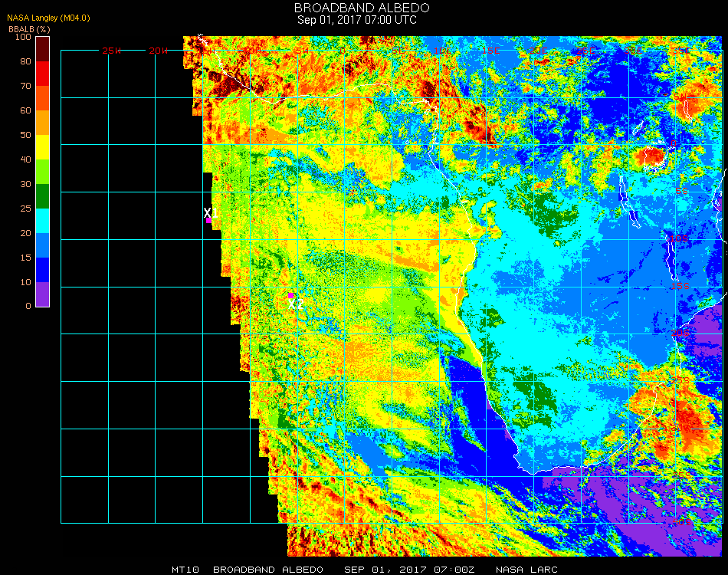728x575 pixels.
Task: Click the footer 'BROADBAND ALBEDO' caption
Action: click(x=268, y=570)
